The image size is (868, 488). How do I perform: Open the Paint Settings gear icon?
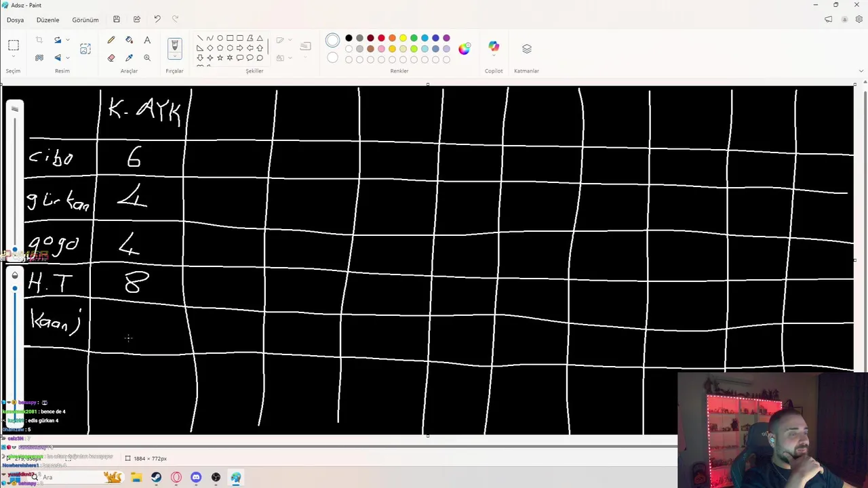pos(861,20)
